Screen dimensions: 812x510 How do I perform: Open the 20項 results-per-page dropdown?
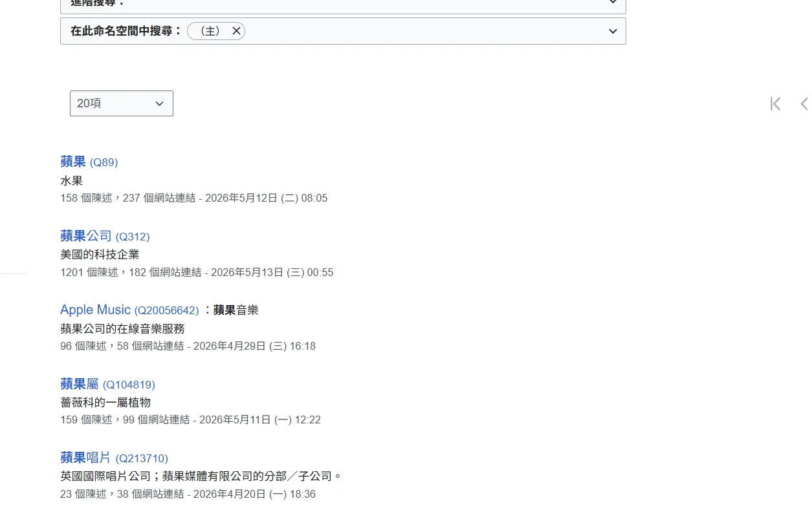pyautogui.click(x=122, y=103)
